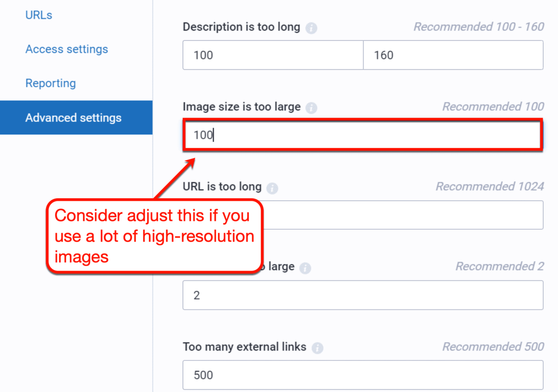Click the red annotation callout box

click(x=155, y=236)
